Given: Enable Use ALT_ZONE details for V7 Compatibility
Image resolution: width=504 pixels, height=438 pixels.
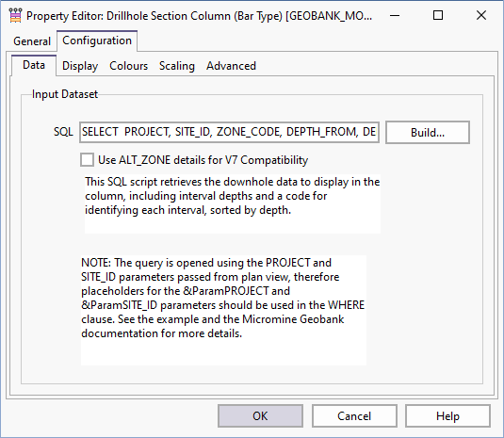Looking at the screenshot, I should pyautogui.click(x=87, y=160).
